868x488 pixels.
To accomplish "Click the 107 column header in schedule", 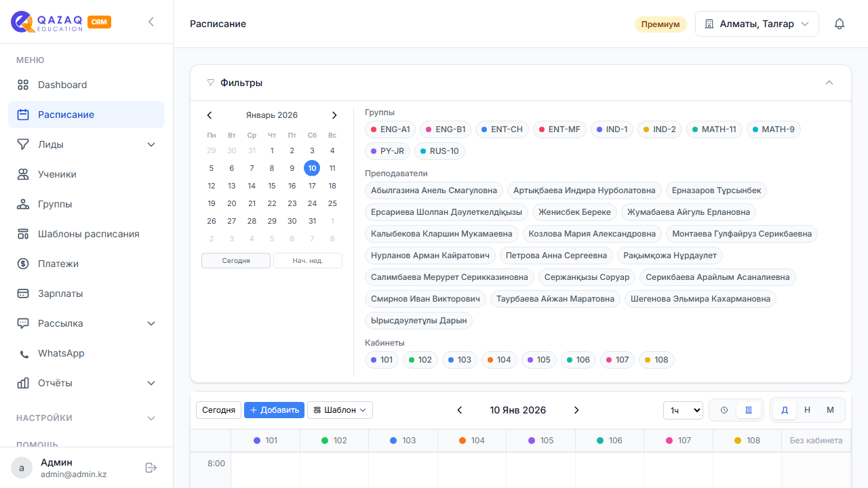I will [x=678, y=441].
